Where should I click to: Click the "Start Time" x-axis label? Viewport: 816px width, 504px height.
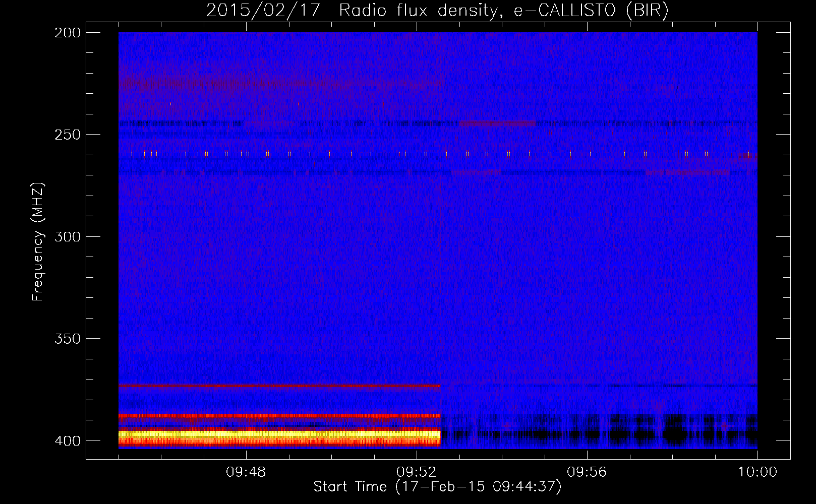(x=350, y=487)
